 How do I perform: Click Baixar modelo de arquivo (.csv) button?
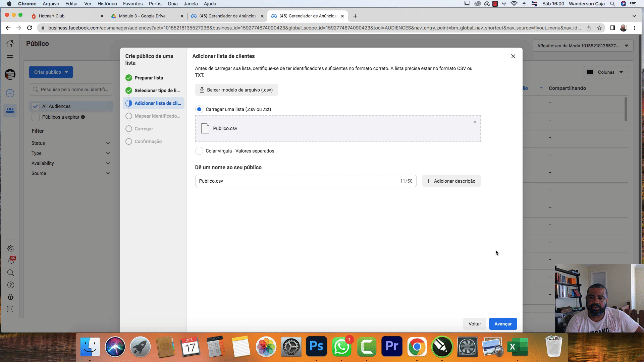pos(236,90)
